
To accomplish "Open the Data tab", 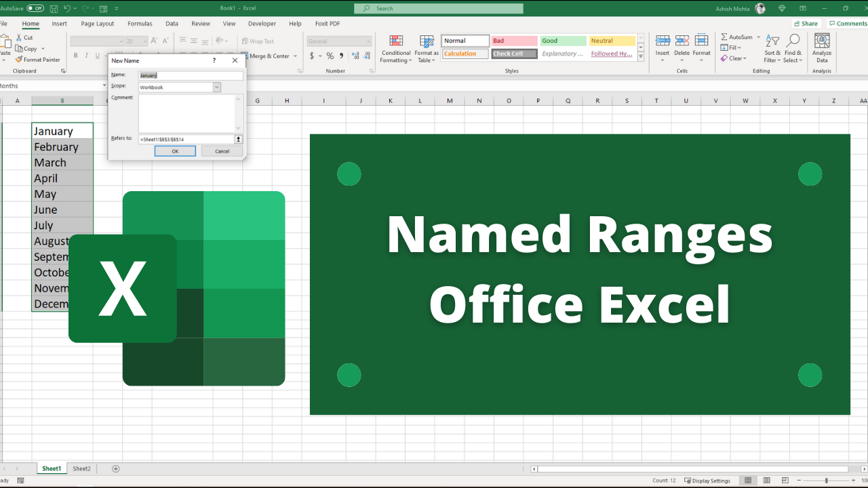I will (x=172, y=24).
